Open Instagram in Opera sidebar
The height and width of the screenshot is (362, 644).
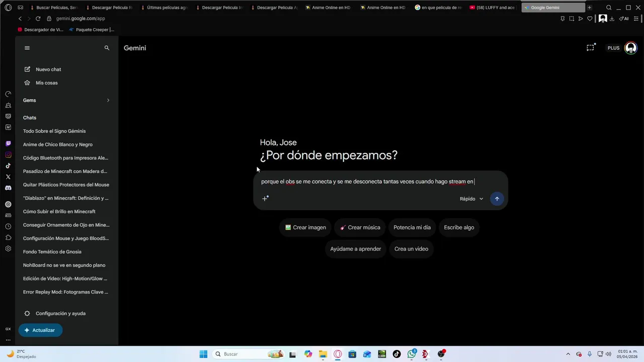8,155
